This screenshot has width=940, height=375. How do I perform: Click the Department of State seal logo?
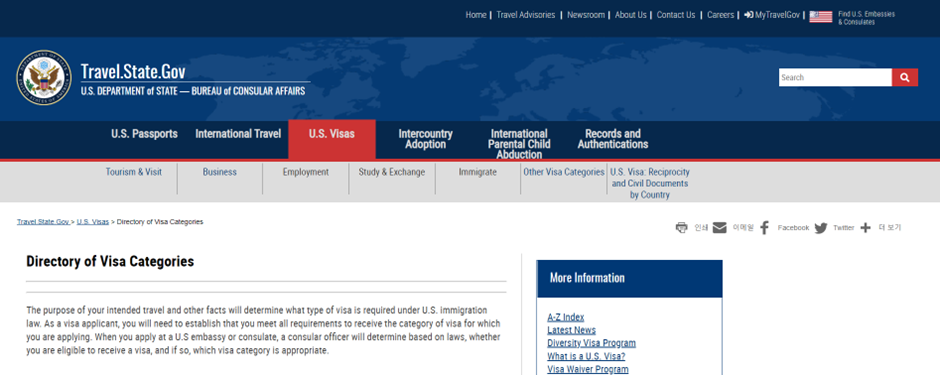pos(44,78)
